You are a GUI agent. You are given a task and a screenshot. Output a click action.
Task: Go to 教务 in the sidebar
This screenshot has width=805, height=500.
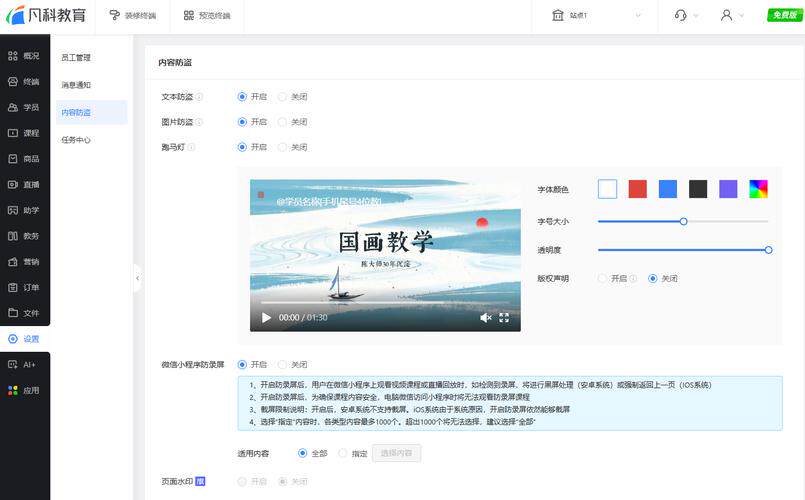click(24, 236)
